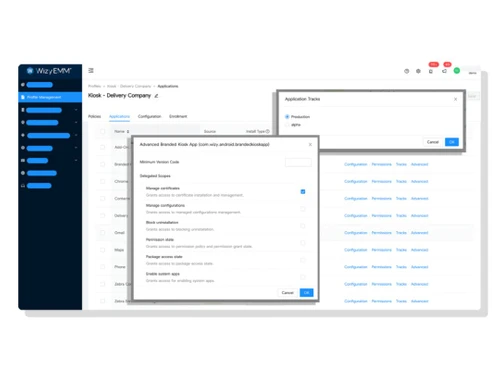Open Advanced link in Contacts row
Image resolution: width=500 pixels, height=375 pixels.
pos(420,198)
